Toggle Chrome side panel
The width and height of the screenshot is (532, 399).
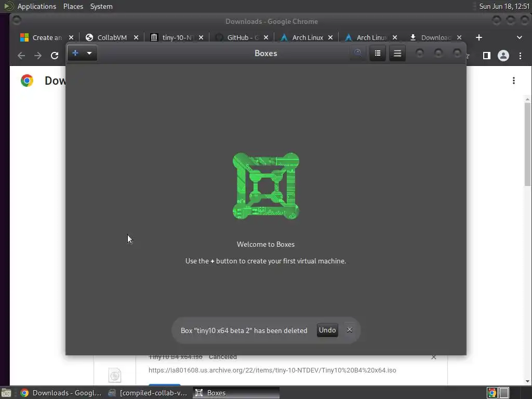coord(486,56)
